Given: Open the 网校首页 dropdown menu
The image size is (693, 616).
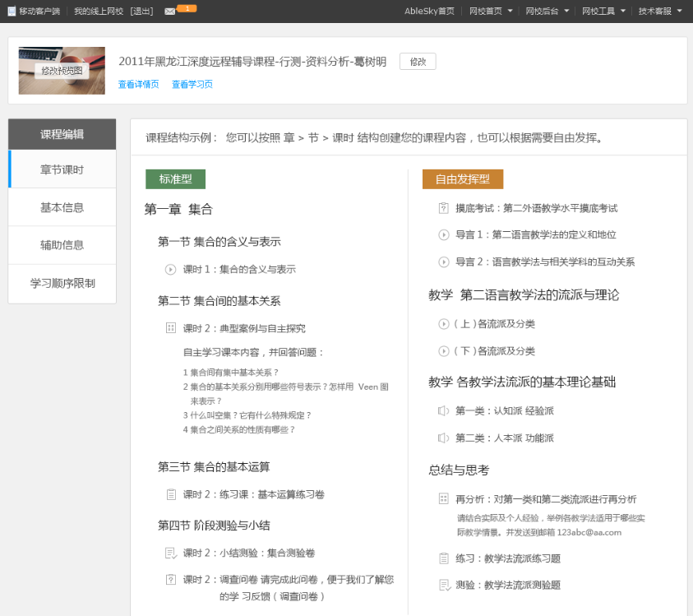Looking at the screenshot, I should click(491, 11).
